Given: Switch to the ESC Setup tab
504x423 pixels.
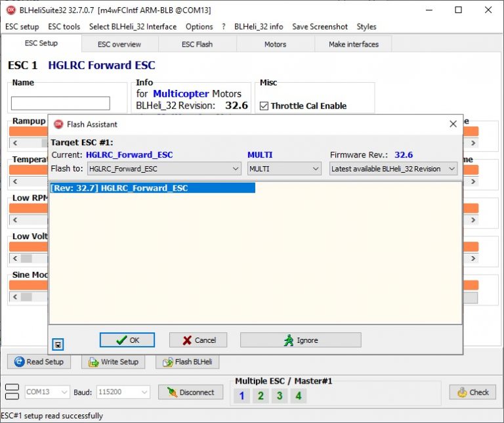Looking at the screenshot, I should (41, 43).
